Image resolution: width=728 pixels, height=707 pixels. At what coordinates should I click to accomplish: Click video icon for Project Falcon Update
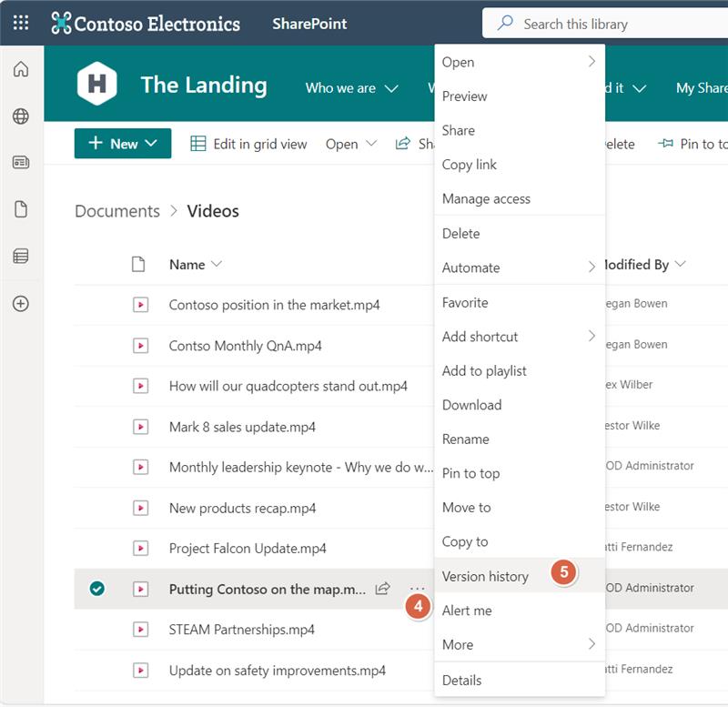[140, 549]
